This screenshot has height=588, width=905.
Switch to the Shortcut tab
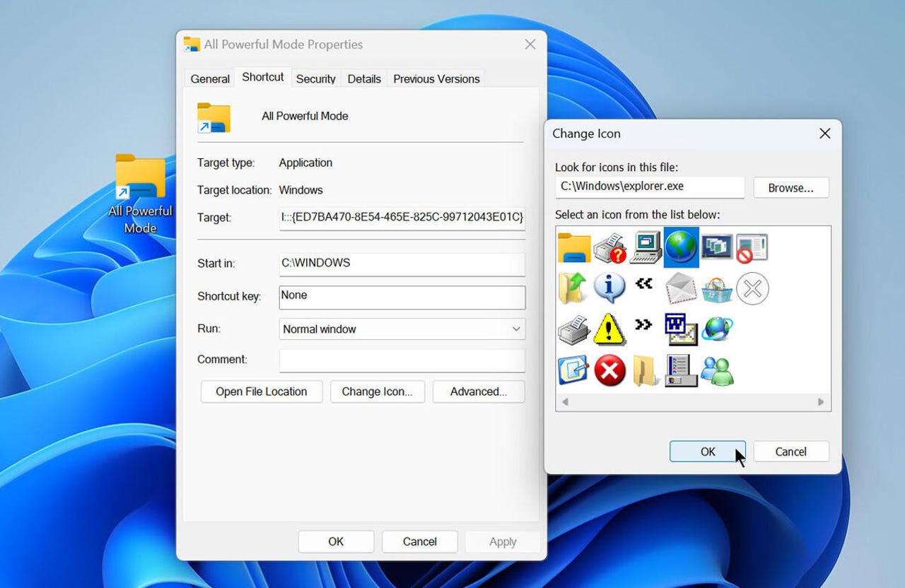(x=262, y=77)
